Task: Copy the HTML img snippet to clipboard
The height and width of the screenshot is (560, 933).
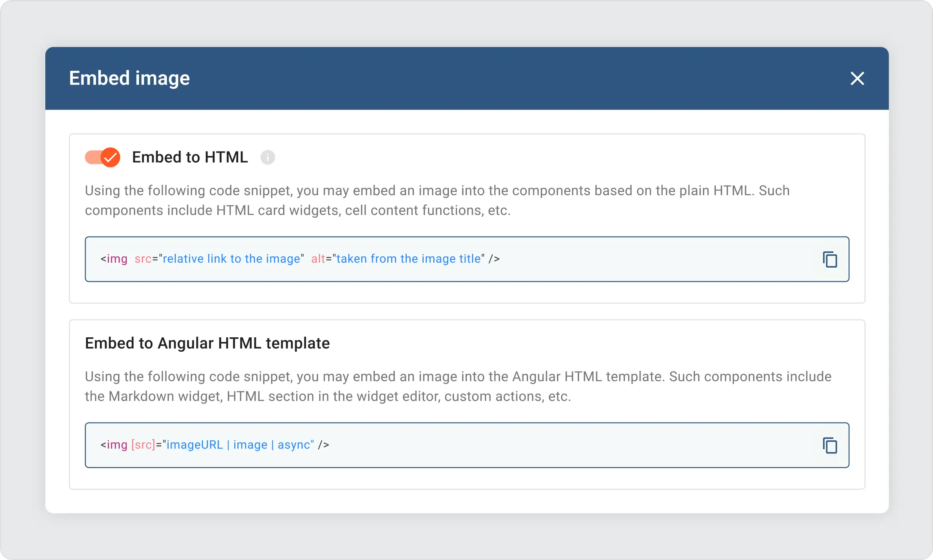Action: click(830, 259)
